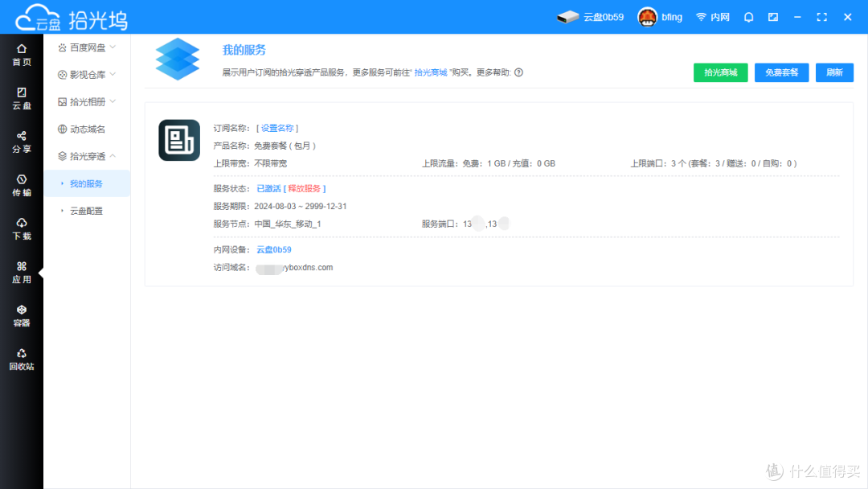Expand the 影视仓库 menu
Image resolution: width=868 pixels, height=489 pixels.
tap(87, 75)
